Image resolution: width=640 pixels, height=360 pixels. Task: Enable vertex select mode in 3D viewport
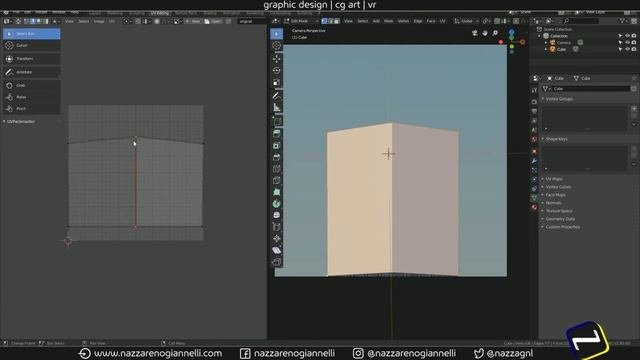tap(324, 21)
